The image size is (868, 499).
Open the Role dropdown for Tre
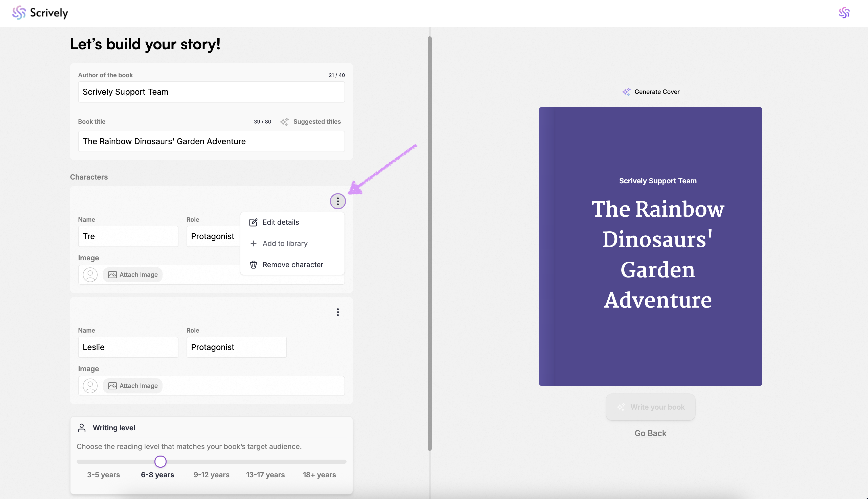pos(213,236)
